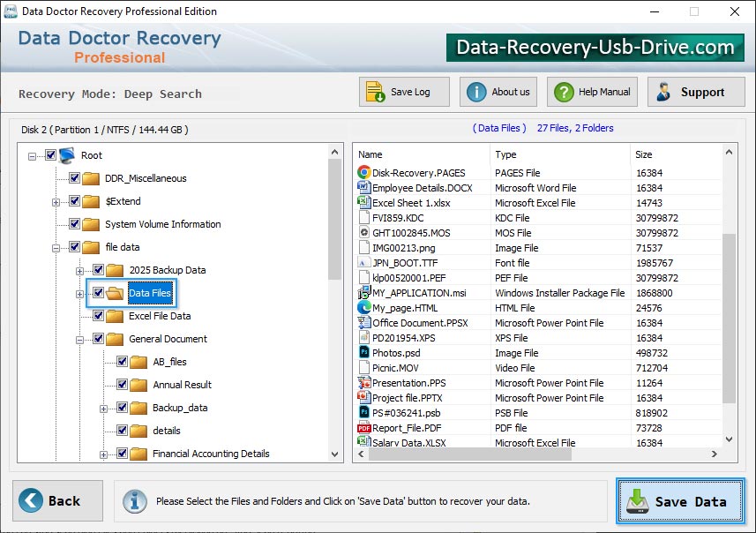Click the My_page.HTML Edge icon
Image resolution: width=756 pixels, height=533 pixels.
364,307
